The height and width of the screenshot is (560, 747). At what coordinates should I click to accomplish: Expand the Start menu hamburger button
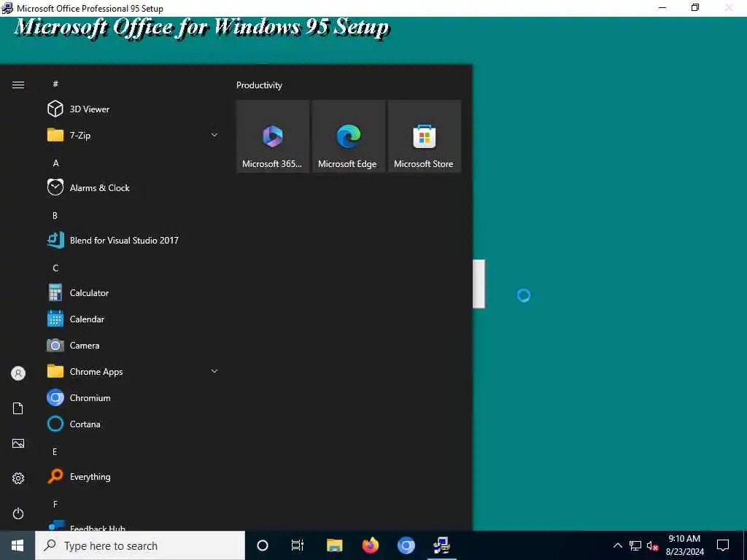(18, 85)
